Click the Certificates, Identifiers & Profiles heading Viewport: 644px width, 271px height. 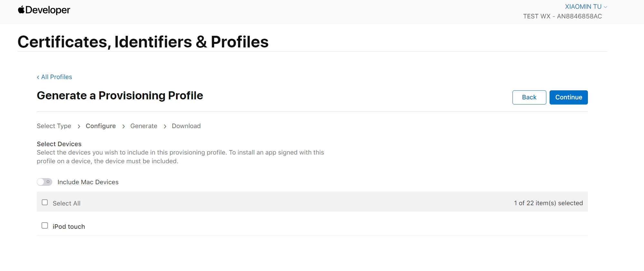pos(143,42)
